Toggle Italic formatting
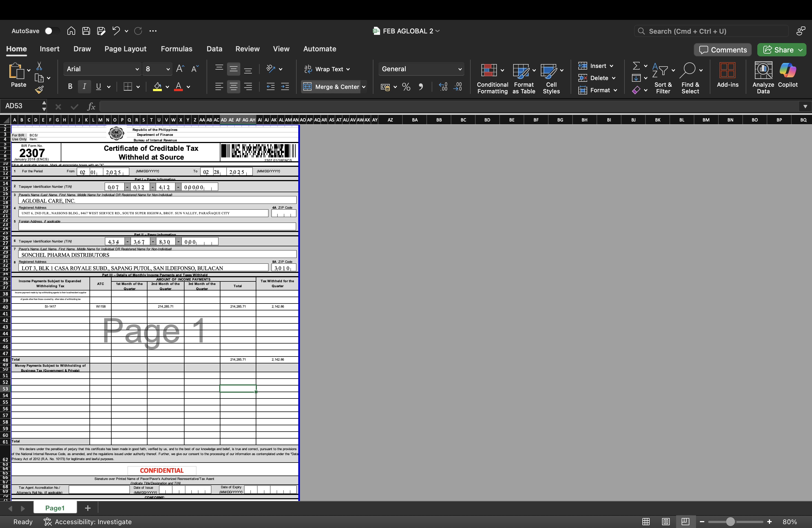This screenshot has height=528, width=812. (x=84, y=87)
